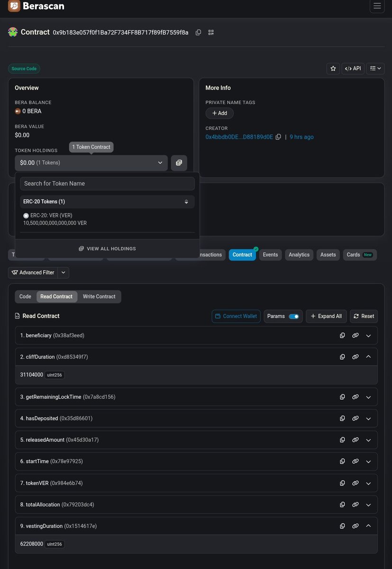The height and width of the screenshot is (569, 392).
Task: Copy permalink for beneficiary method
Action: click(355, 335)
